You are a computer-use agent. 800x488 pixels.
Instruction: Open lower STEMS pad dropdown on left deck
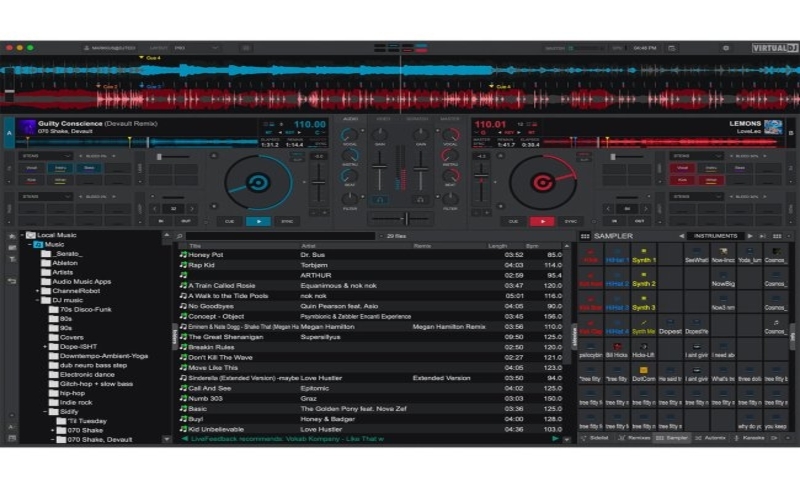(x=46, y=197)
